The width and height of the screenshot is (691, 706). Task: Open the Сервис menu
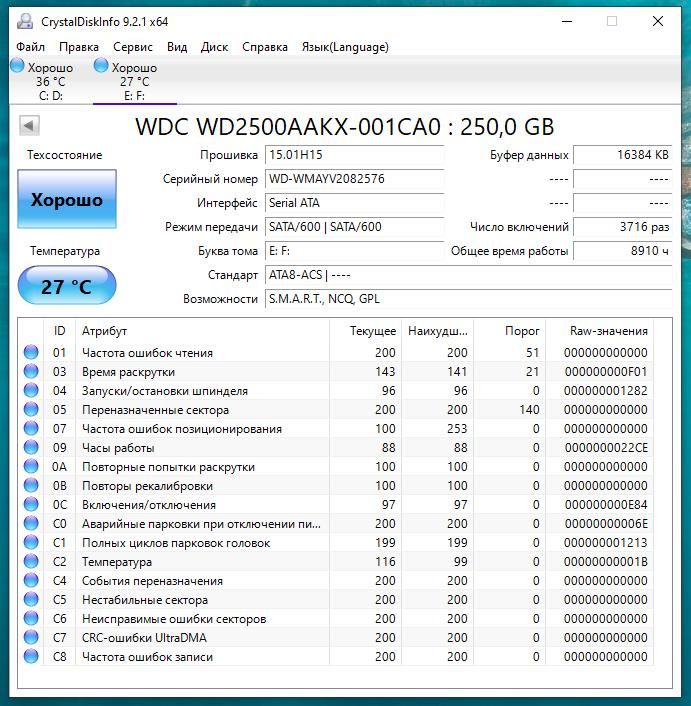click(133, 47)
